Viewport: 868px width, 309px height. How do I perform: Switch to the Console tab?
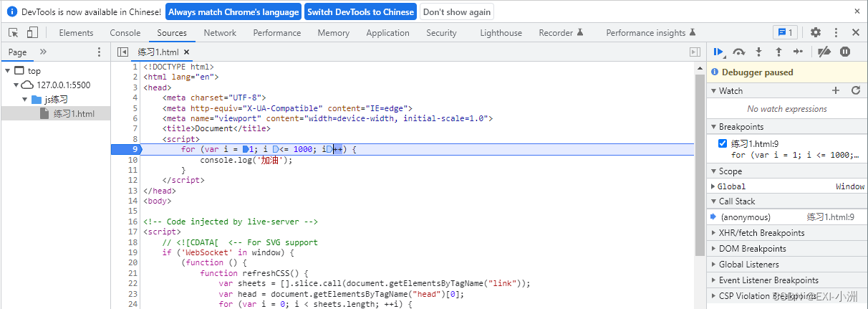pos(125,33)
